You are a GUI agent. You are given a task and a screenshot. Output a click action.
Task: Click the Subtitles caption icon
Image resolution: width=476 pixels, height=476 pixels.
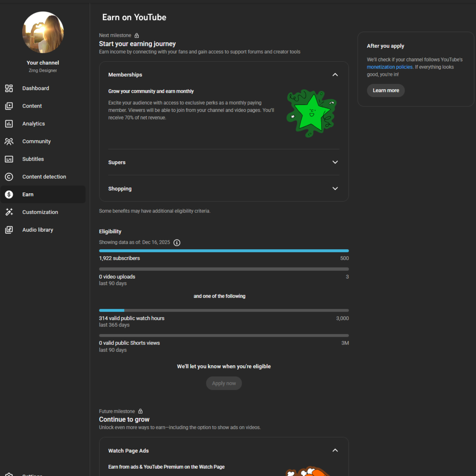9,159
